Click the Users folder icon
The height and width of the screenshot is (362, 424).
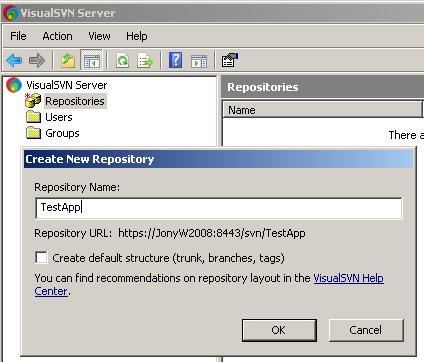[33, 117]
